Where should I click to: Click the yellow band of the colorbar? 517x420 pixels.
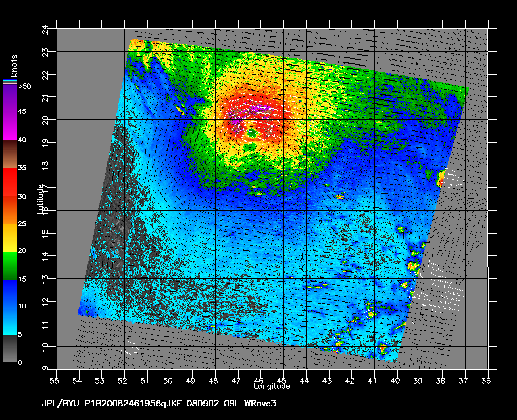point(10,238)
